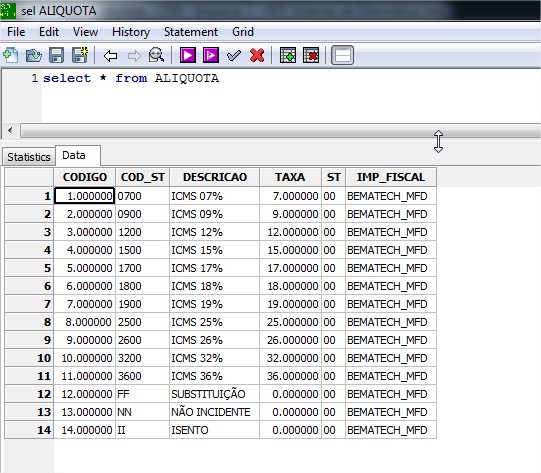This screenshot has width=541, height=473.
Task: Open a file with the folder icon
Action: [x=33, y=55]
